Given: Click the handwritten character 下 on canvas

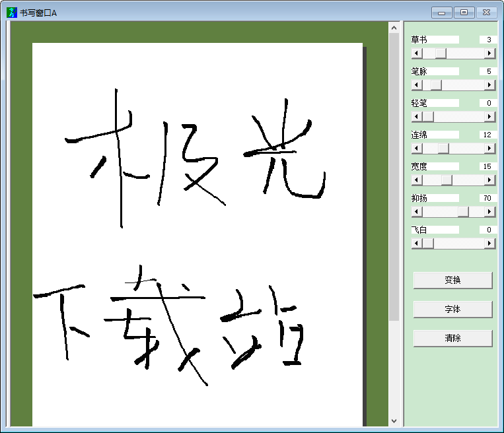Looking at the screenshot, I should [61, 322].
